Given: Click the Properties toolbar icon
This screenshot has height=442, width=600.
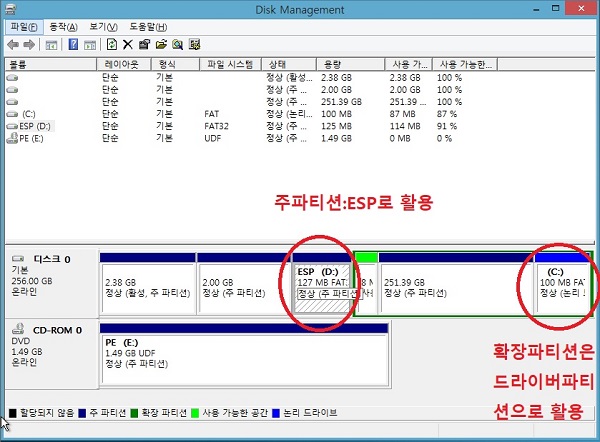Looking at the screenshot, I should (144, 44).
